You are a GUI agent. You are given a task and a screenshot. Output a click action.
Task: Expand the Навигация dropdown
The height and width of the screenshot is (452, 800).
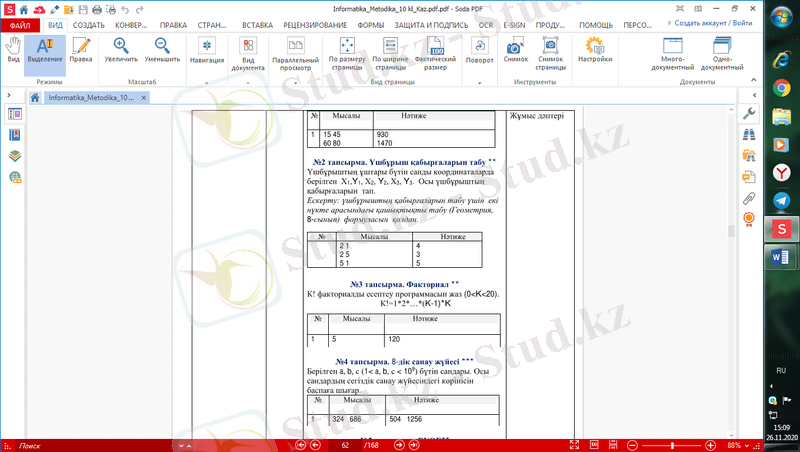[206, 51]
